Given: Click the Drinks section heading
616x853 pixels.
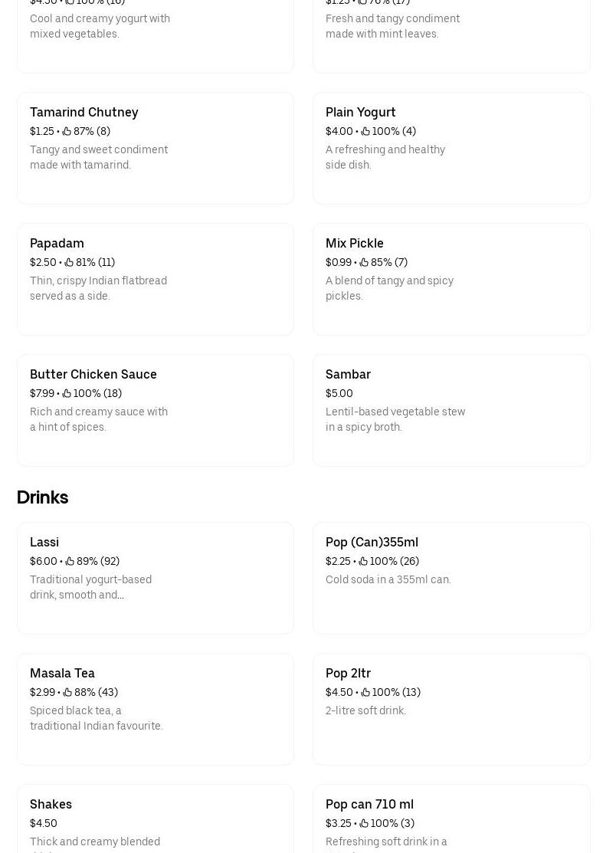Looking at the screenshot, I should [x=42, y=497].
